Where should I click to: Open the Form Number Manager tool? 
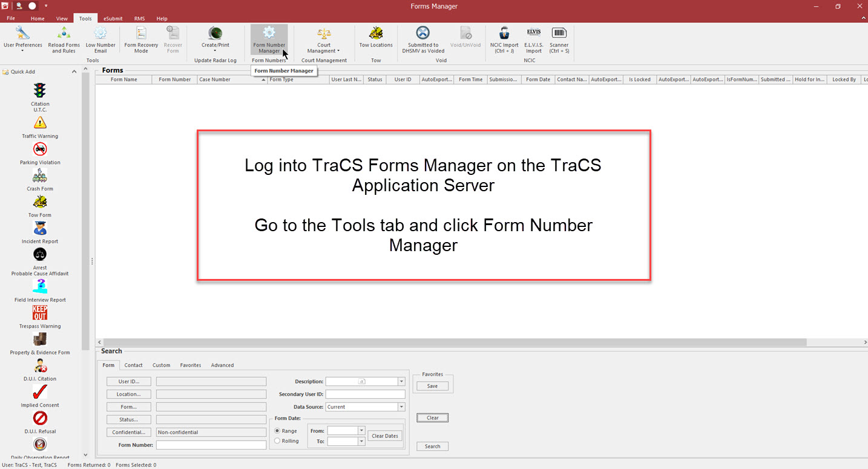269,40
